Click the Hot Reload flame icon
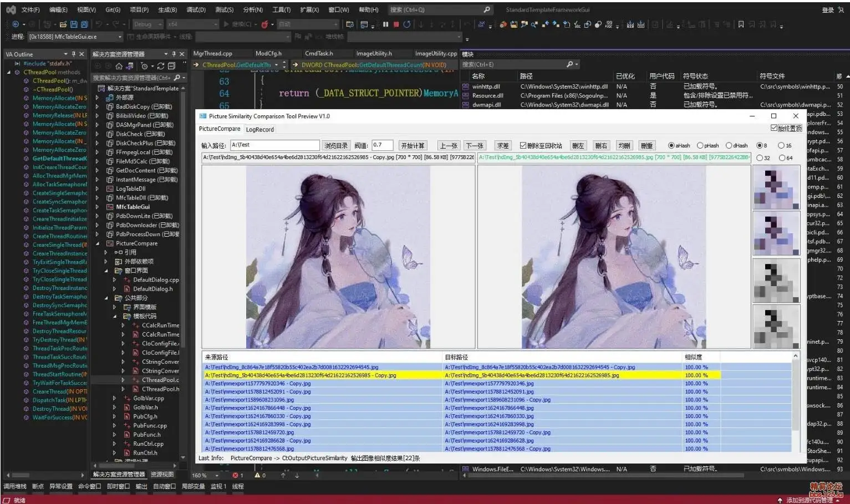850x504 pixels. click(264, 24)
